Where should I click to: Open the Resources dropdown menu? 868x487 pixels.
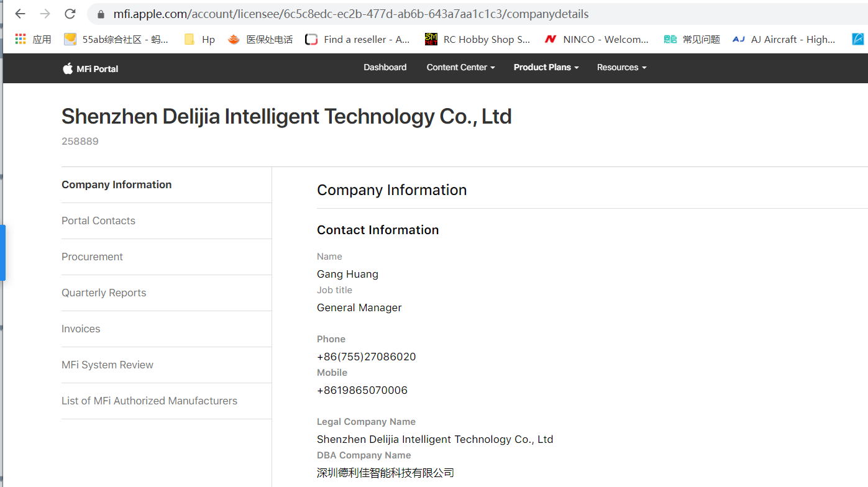[621, 67]
